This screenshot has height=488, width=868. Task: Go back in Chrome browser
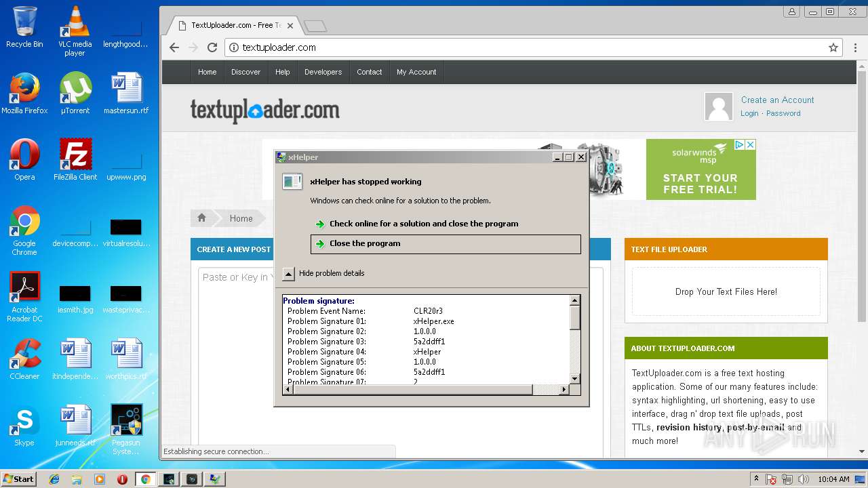pos(174,47)
